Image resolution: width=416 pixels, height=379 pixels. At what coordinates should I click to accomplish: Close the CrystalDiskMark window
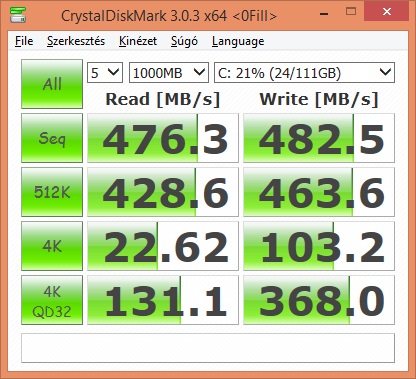(387, 12)
